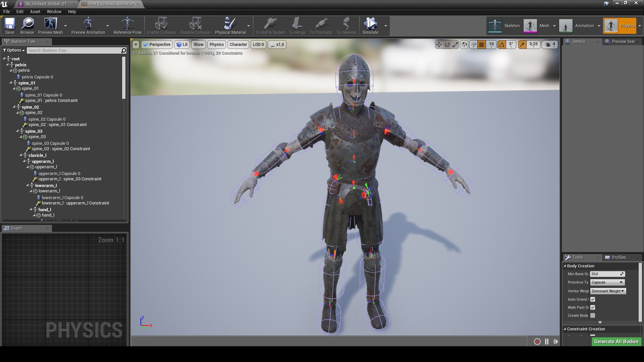The height and width of the screenshot is (362, 644).
Task: Toggle the Walk Past checkbox
Action: (x=593, y=307)
